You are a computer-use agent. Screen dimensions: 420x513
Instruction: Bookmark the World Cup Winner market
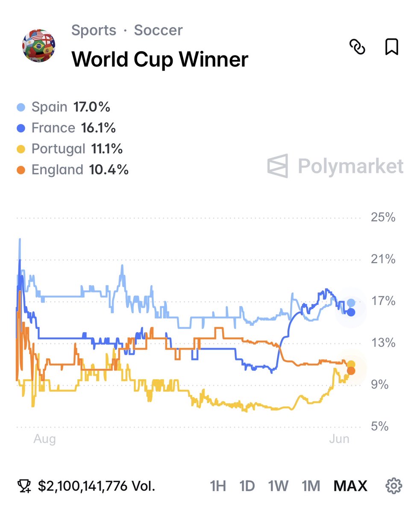[392, 47]
